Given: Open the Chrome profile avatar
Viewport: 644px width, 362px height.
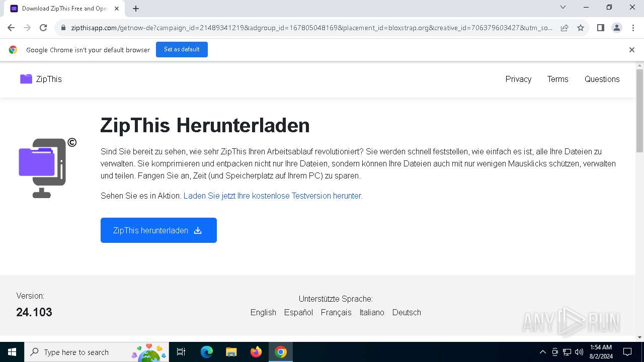Looking at the screenshot, I should pyautogui.click(x=616, y=28).
